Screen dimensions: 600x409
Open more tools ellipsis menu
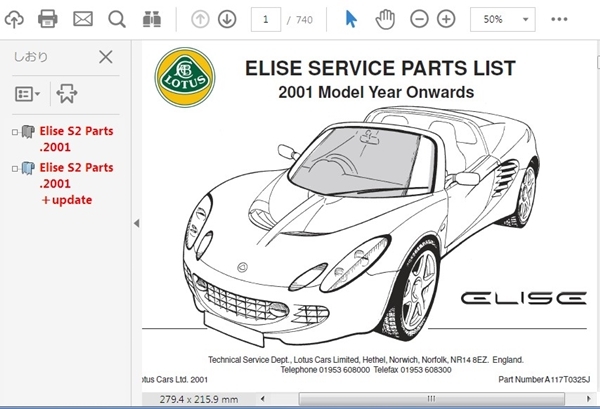point(559,19)
